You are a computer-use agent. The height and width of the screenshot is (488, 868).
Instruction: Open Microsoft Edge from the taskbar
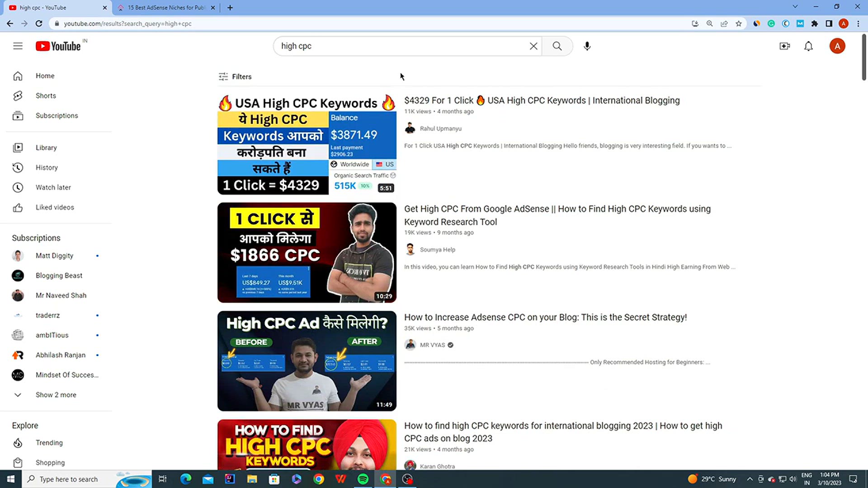point(186,479)
